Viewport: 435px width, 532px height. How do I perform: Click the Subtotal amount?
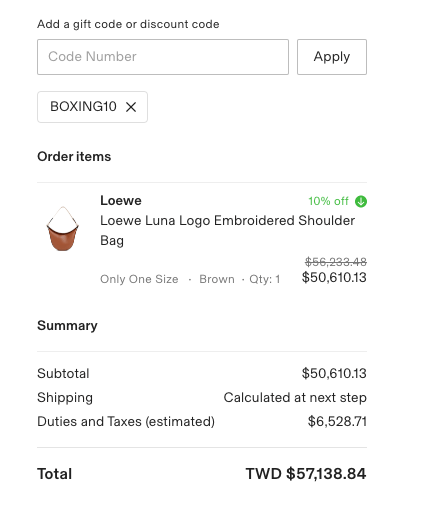click(334, 374)
